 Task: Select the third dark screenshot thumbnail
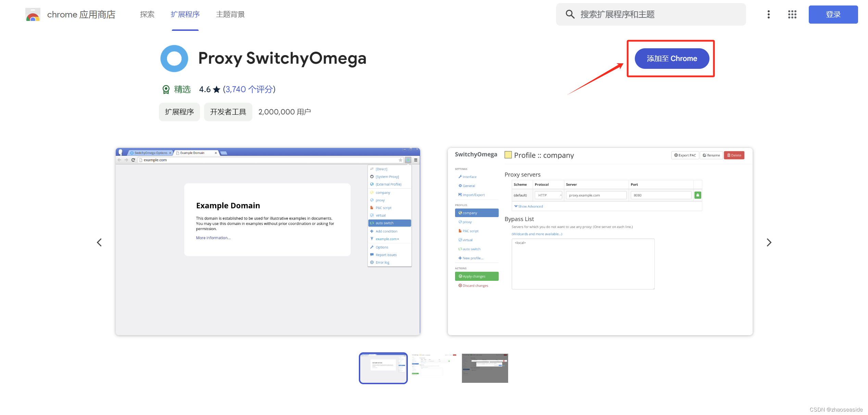click(485, 368)
